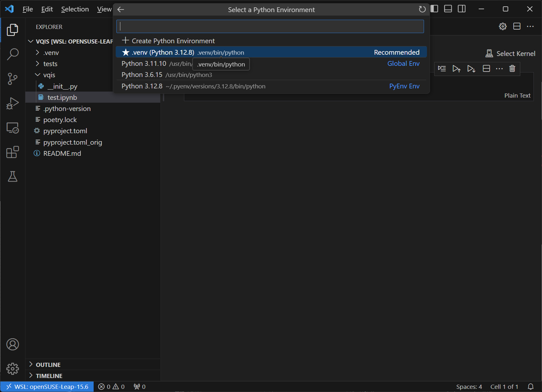Toggle the bottom panel layout icon

pos(448,9)
